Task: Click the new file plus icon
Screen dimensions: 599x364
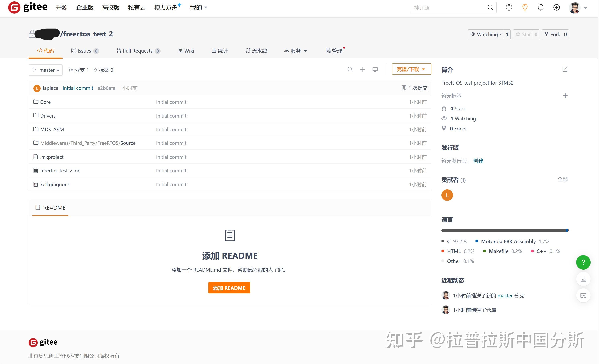Action: [x=363, y=70]
